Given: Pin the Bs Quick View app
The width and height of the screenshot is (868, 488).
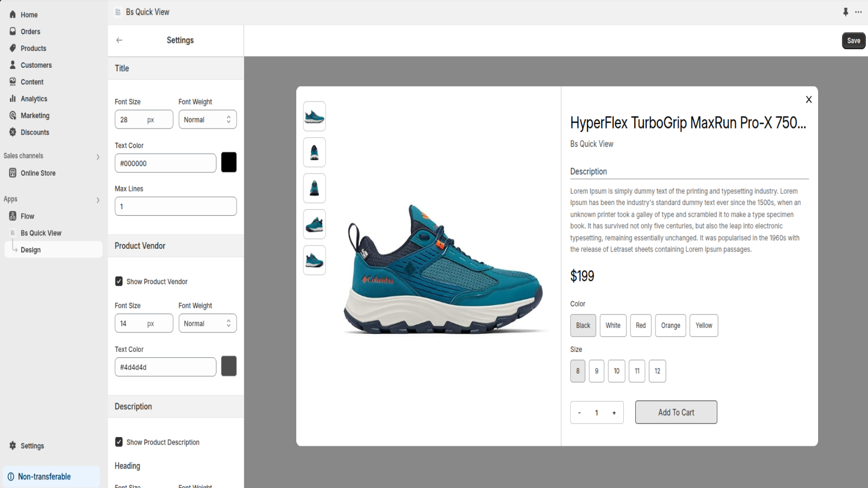Looking at the screenshot, I should [846, 12].
